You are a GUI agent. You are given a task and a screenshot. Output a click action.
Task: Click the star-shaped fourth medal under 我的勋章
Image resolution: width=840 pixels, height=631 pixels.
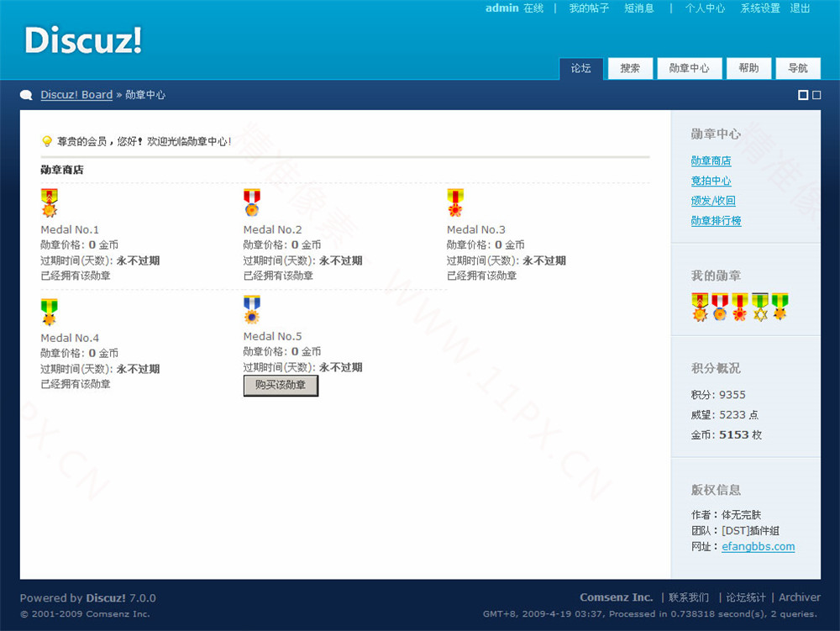click(x=759, y=307)
